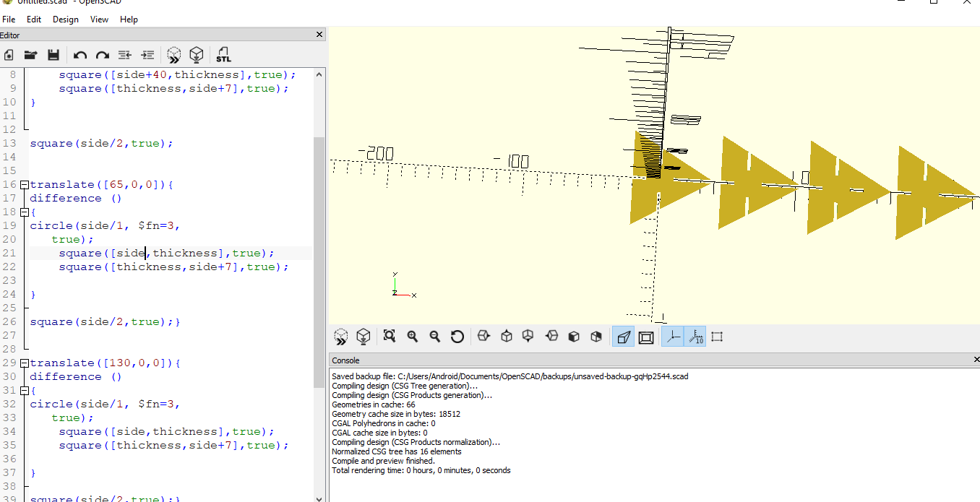Indent the selected code with the indent icon
The width and height of the screenshot is (980, 502).
[147, 55]
